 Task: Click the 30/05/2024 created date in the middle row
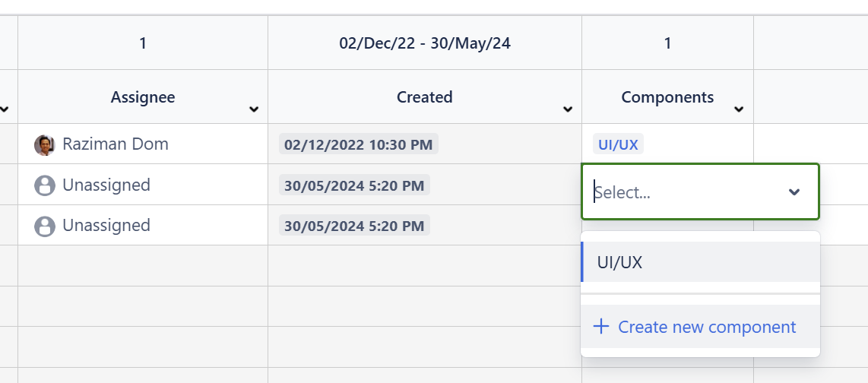[354, 185]
